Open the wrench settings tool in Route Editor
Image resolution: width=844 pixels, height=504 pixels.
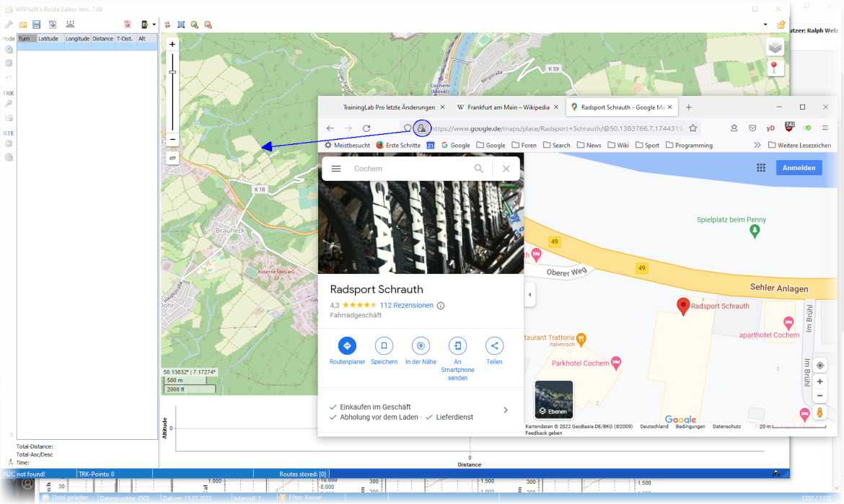9,25
